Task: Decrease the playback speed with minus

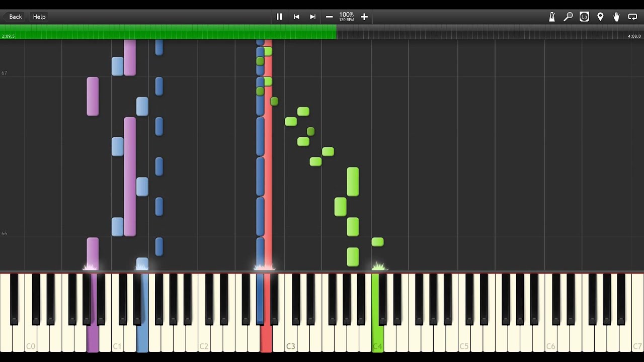Action: (x=329, y=17)
